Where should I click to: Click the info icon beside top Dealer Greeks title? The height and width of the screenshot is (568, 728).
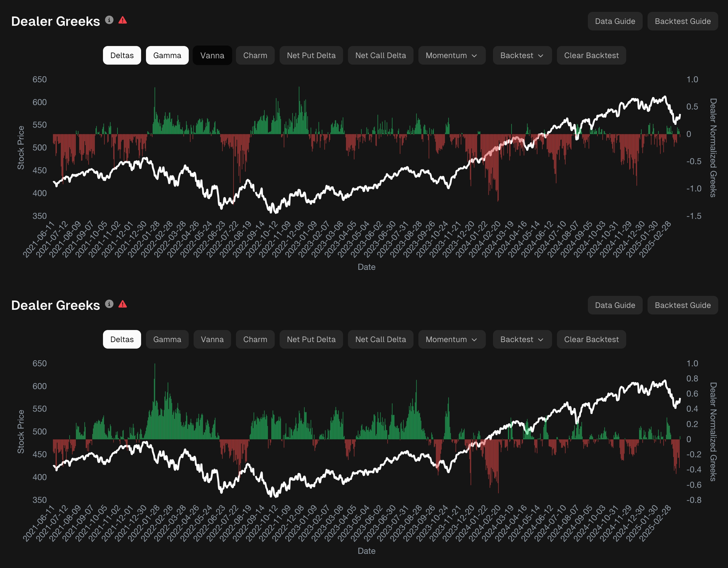pyautogui.click(x=109, y=20)
